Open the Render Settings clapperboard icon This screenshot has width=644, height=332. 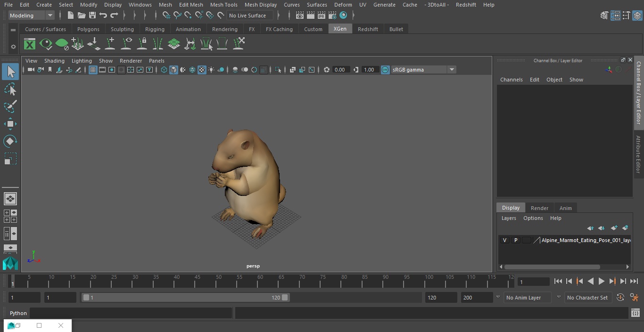pos(332,16)
